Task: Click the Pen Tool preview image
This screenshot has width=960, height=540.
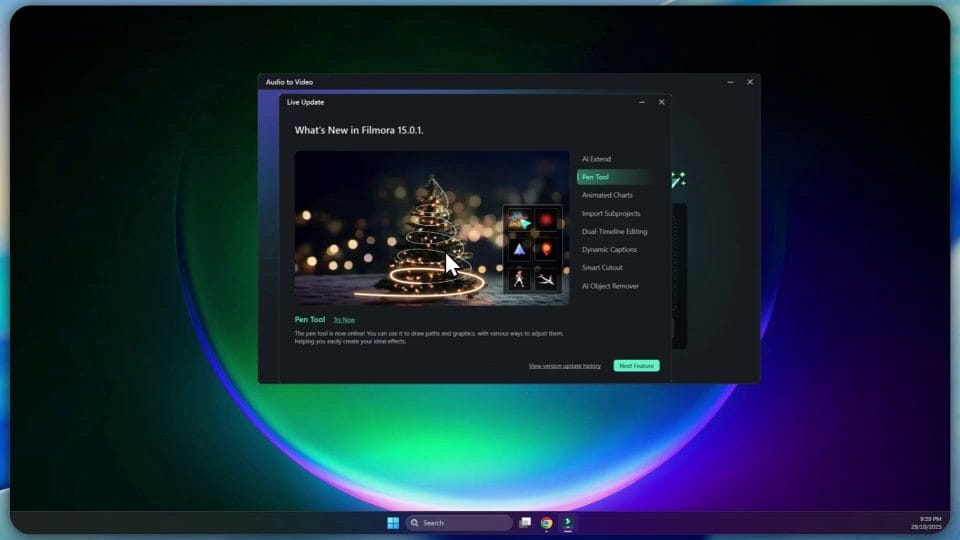Action: point(432,228)
